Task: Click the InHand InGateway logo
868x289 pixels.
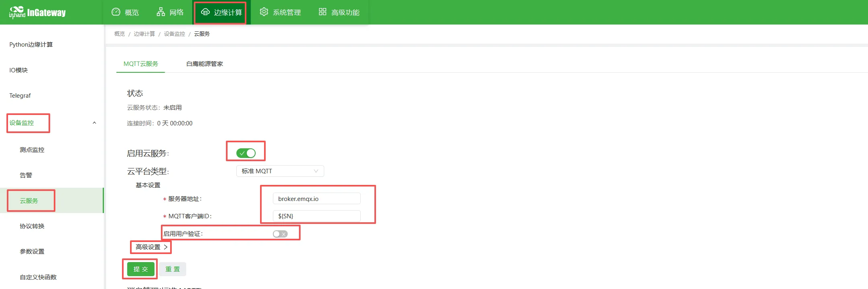Action: (x=37, y=12)
